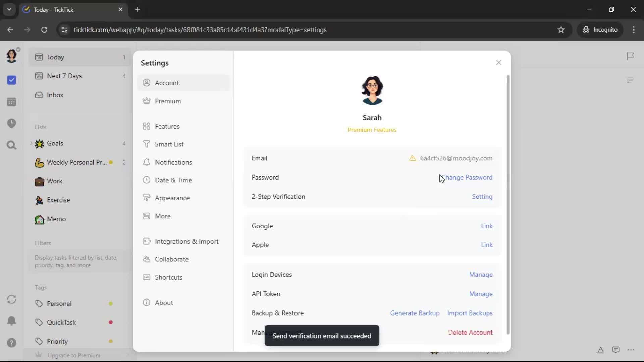Click the calendar view icon in left rail
This screenshot has width=644, height=362.
click(x=11, y=102)
